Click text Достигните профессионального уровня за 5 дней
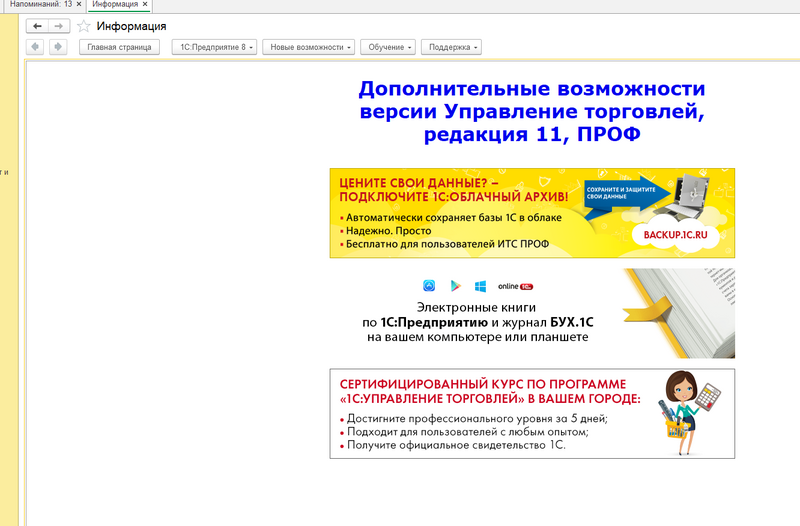The height and width of the screenshot is (526, 800). (x=477, y=418)
